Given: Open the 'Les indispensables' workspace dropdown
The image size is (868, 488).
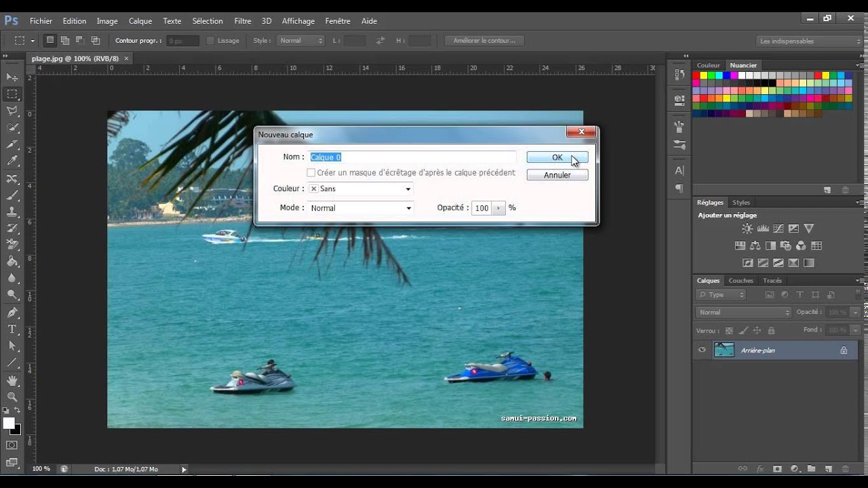Looking at the screenshot, I should (809, 41).
